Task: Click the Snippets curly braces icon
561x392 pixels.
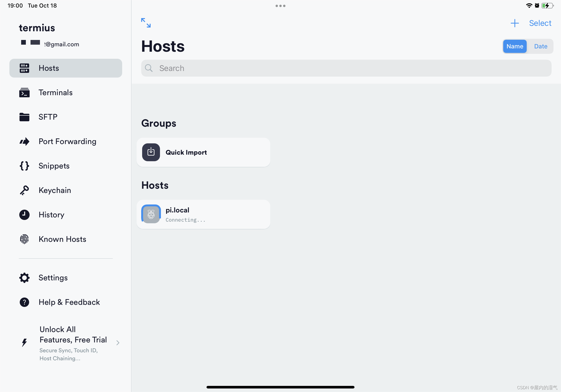Action: (24, 166)
